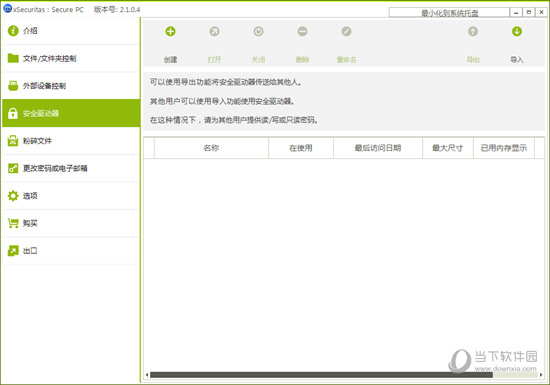Click the green Create (创建) plus icon
The width and height of the screenshot is (550, 385).
(x=170, y=32)
